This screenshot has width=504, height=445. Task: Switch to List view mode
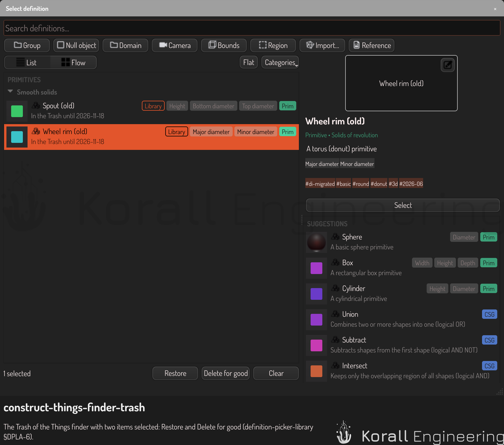(x=27, y=62)
